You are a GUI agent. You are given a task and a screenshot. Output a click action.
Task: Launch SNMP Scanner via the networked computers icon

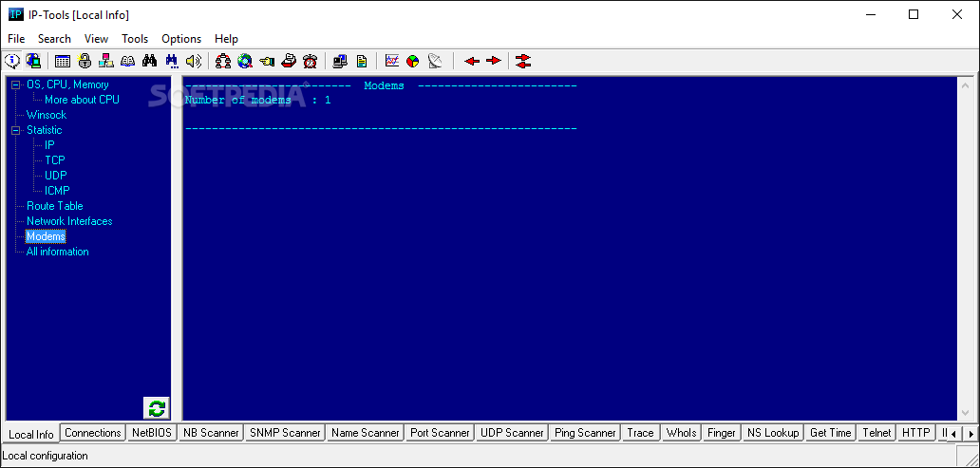coord(106,61)
